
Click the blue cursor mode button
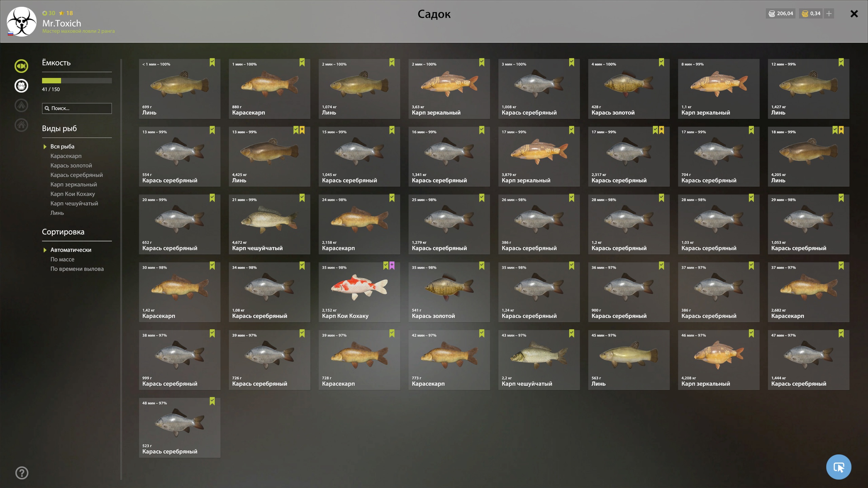[x=839, y=467]
